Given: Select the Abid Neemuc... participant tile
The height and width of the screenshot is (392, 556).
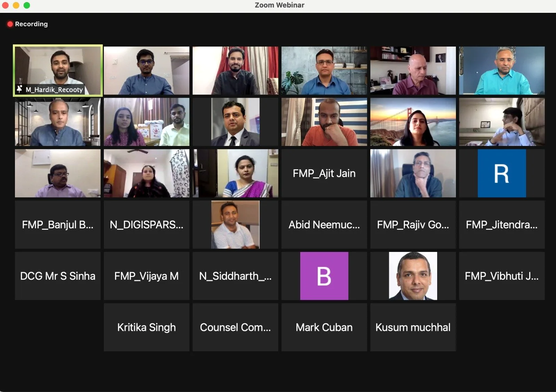Looking at the screenshot, I should pyautogui.click(x=324, y=224).
